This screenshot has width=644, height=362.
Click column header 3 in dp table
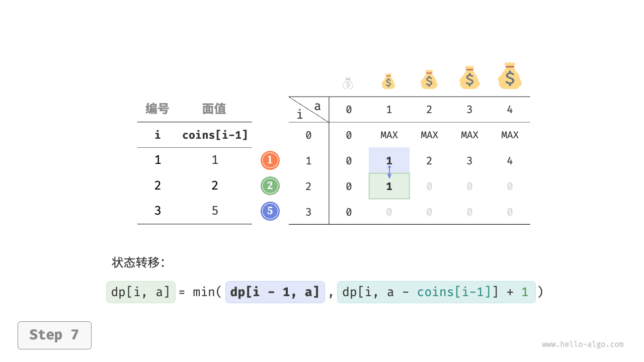click(x=469, y=110)
